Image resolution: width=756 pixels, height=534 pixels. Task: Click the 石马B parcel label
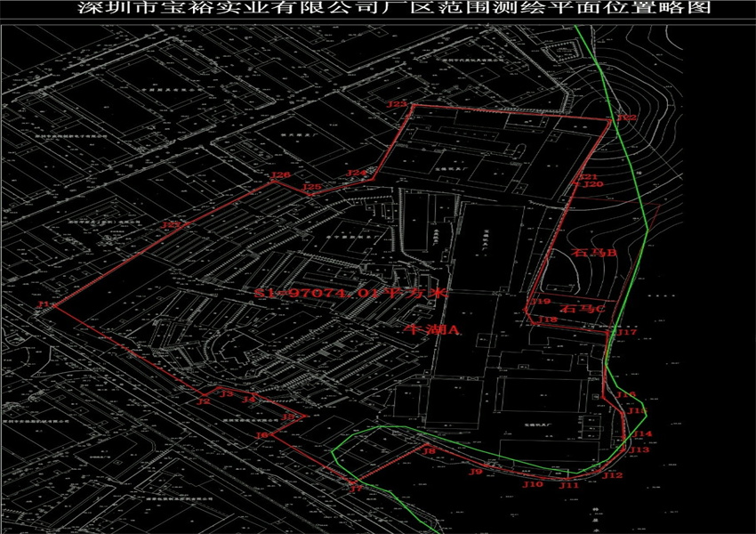coord(593,252)
